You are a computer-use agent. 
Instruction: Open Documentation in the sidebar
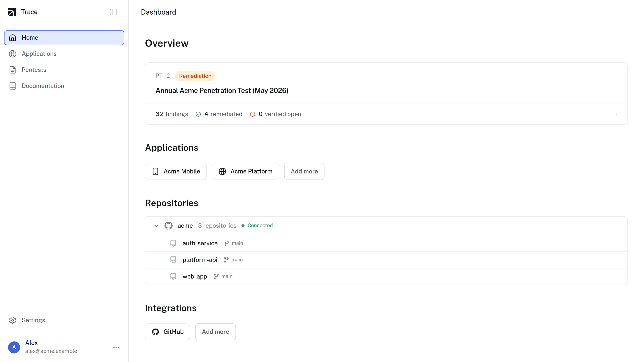pyautogui.click(x=64, y=86)
